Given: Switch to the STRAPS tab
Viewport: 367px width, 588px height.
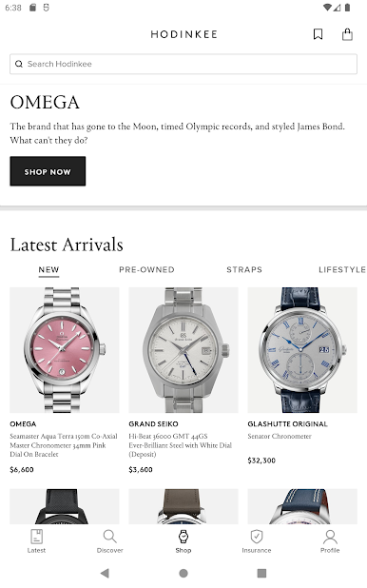Looking at the screenshot, I should tap(244, 269).
